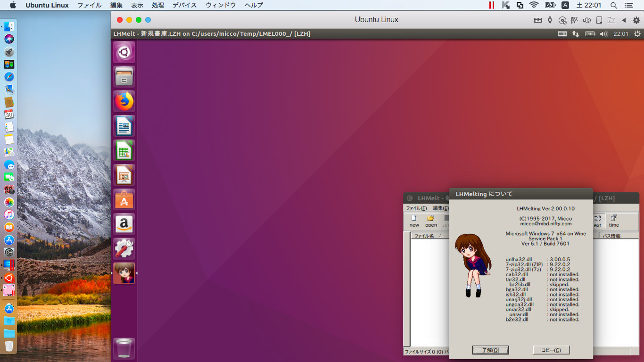Click the Ubuntu panel clock 22:01
The width and height of the screenshot is (644, 362).
point(621,34)
